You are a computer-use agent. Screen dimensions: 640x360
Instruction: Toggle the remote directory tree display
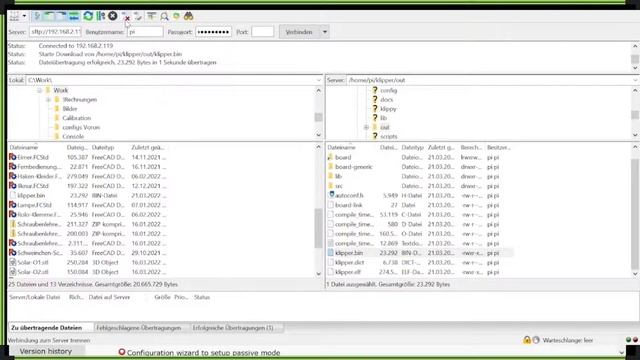[61, 16]
